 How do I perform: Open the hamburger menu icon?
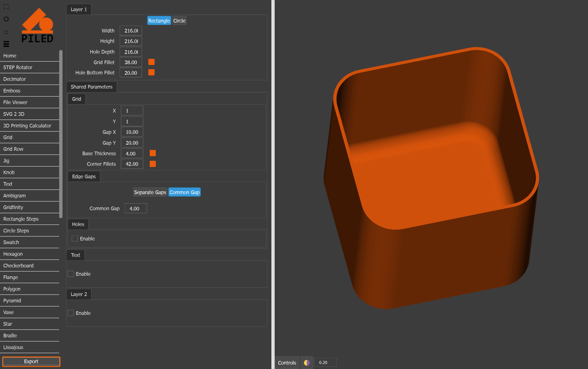tap(6, 44)
